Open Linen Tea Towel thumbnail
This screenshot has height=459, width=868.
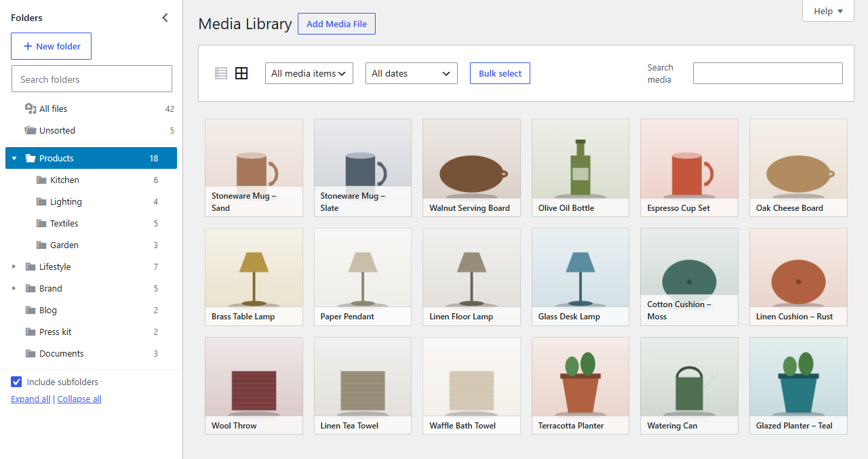(363, 386)
